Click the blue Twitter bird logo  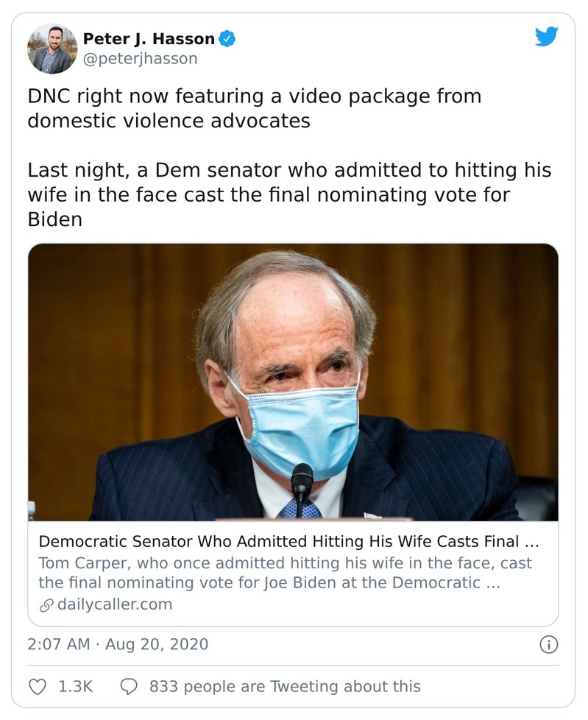pos(546,37)
